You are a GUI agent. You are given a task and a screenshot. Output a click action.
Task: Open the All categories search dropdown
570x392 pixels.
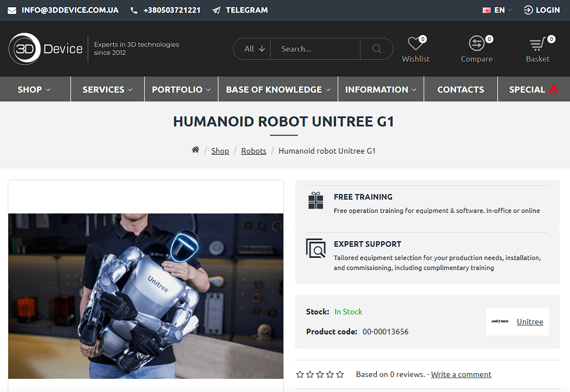(254, 49)
